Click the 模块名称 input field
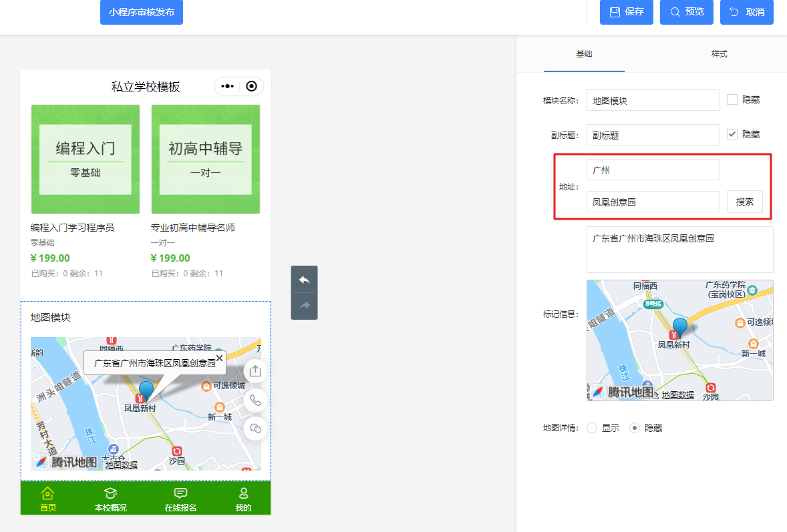This screenshot has width=787, height=532. click(653, 100)
